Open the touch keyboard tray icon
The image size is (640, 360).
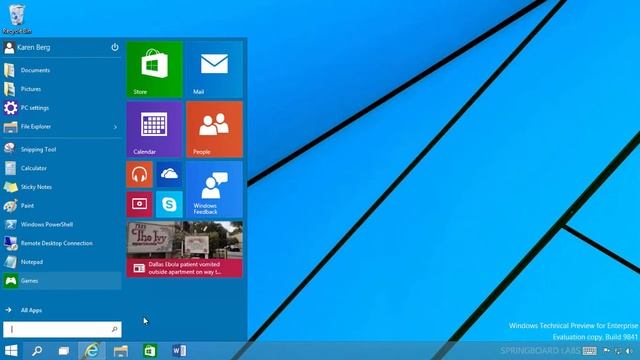[589, 351]
